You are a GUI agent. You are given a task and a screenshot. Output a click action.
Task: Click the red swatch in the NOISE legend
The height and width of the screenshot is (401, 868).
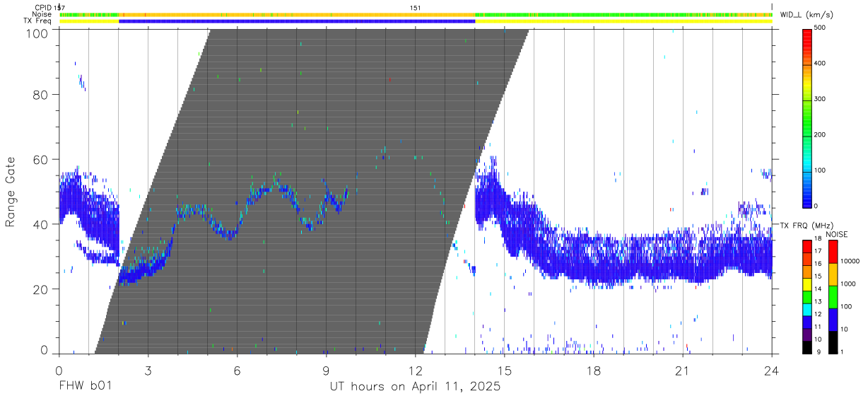tap(833, 251)
